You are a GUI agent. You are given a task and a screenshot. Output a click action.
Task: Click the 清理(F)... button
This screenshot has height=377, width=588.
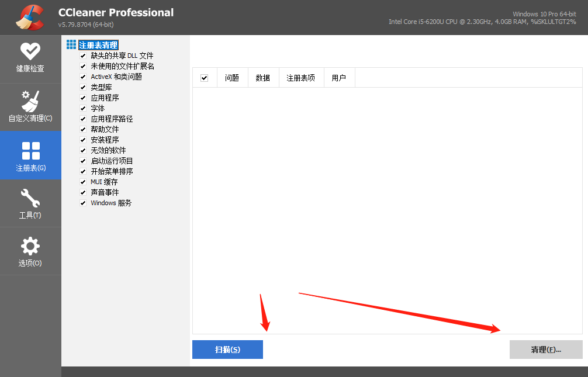(546, 350)
